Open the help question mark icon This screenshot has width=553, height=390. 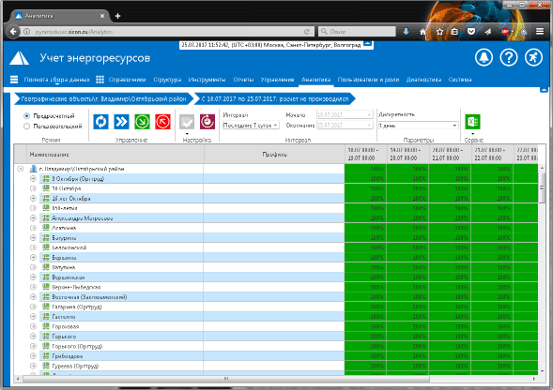pos(509,57)
